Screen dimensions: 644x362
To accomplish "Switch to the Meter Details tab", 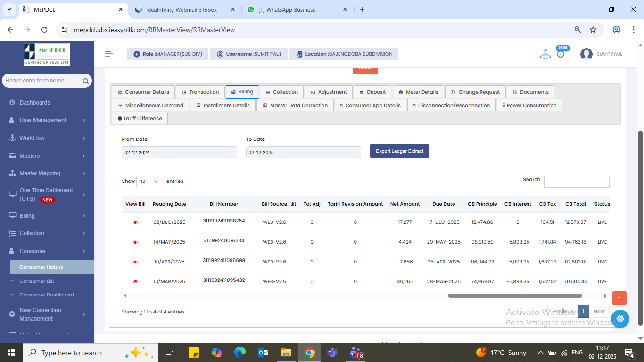I will [418, 92].
